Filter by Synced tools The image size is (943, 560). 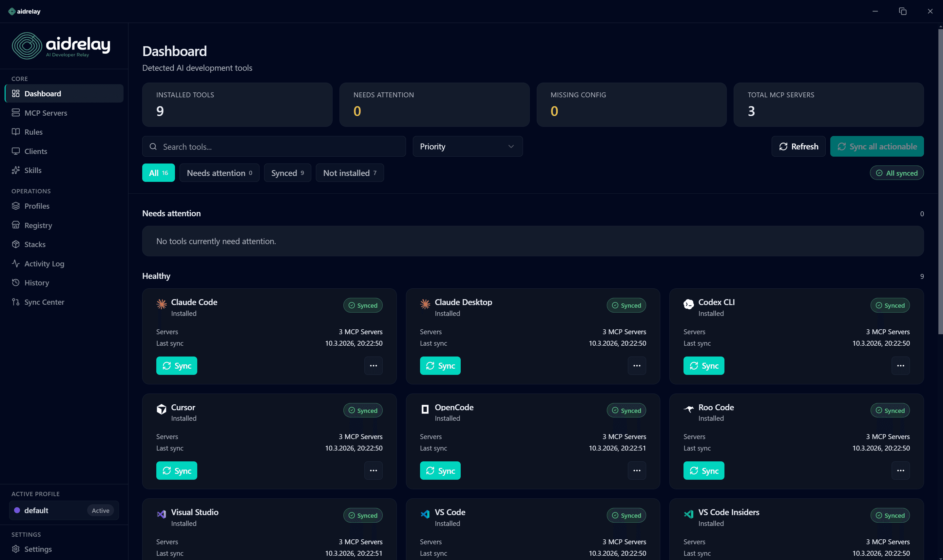[x=288, y=173]
